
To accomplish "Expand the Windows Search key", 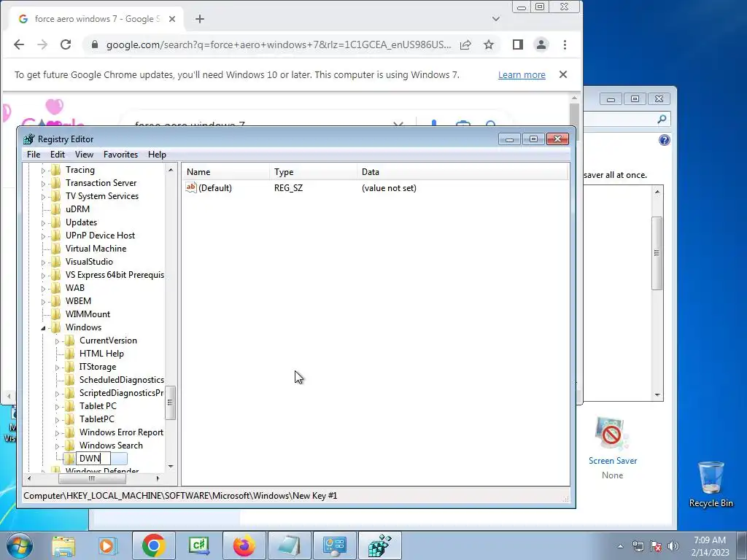I will pos(57,446).
